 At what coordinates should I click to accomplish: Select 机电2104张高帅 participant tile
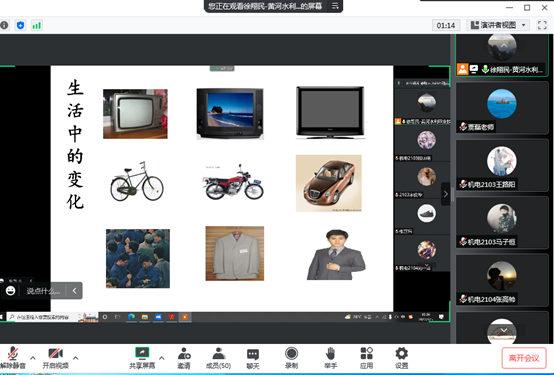(502, 280)
